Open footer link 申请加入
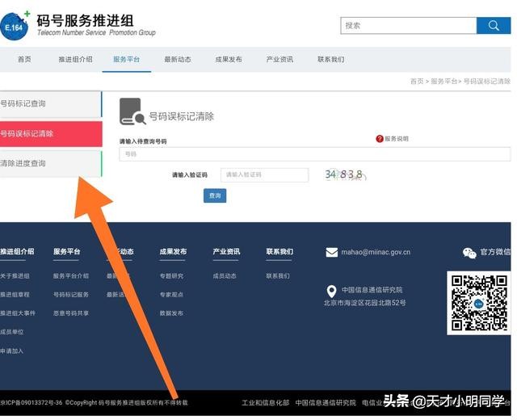 (12, 351)
